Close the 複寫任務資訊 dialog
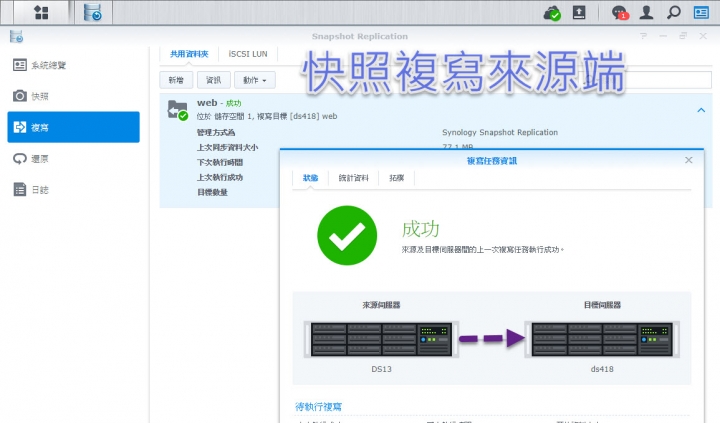Image resolution: width=720 pixels, height=423 pixels. 688,160
